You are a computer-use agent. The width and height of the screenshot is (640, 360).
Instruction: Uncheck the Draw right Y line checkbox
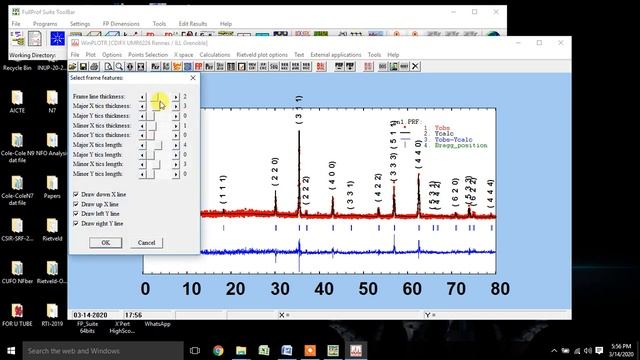[x=76, y=223]
